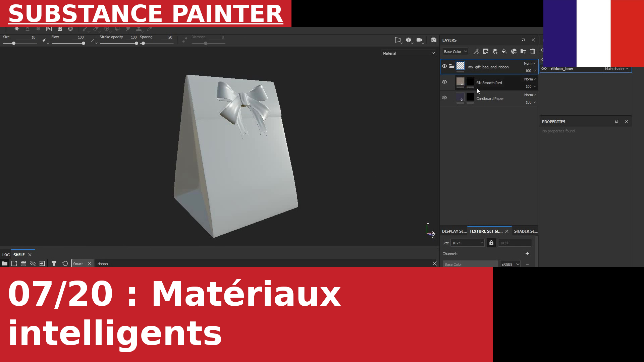
Task: Click the shelf new window icon
Action: click(x=14, y=263)
